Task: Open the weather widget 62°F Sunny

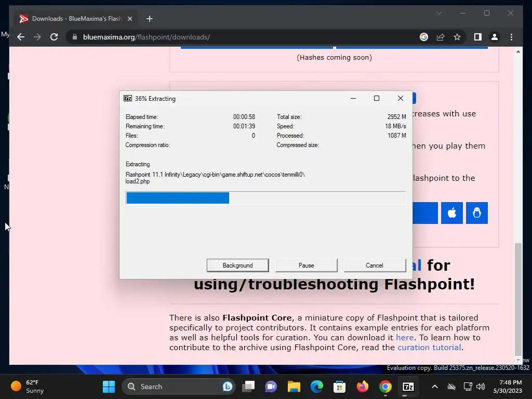Action: point(27,387)
